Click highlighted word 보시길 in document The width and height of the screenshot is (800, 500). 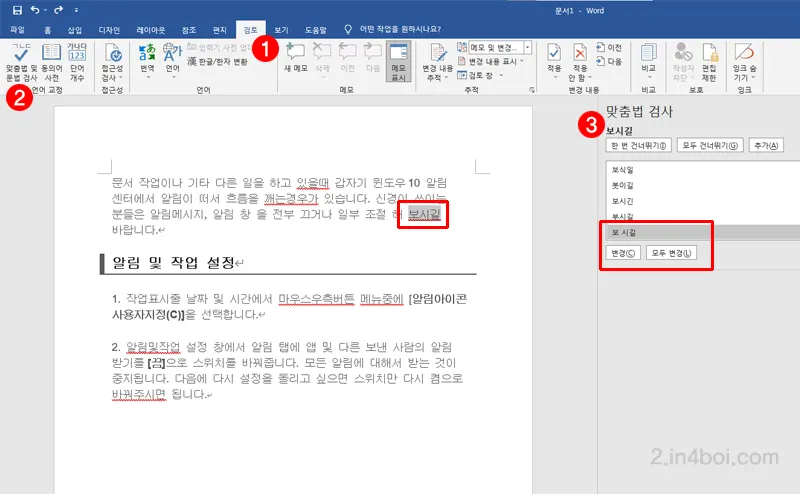click(424, 214)
